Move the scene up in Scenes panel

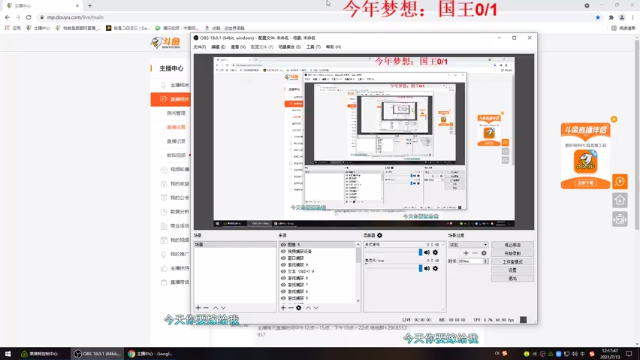click(216, 308)
